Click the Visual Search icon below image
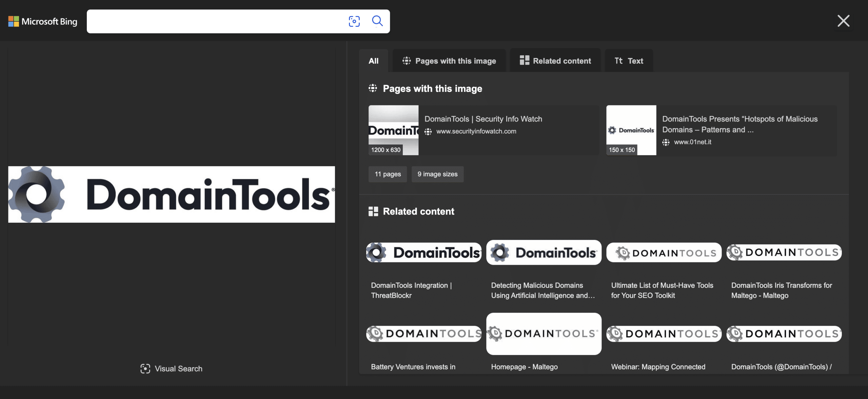 tap(145, 368)
